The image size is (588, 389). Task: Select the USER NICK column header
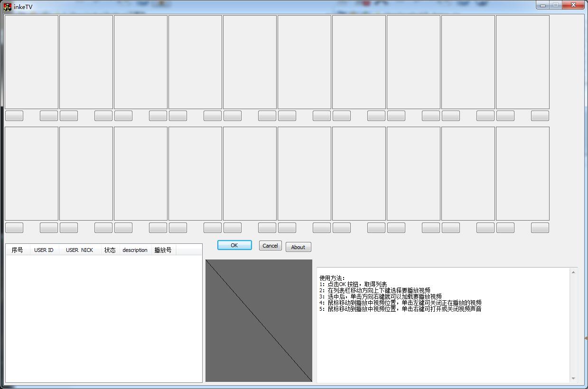click(x=79, y=250)
